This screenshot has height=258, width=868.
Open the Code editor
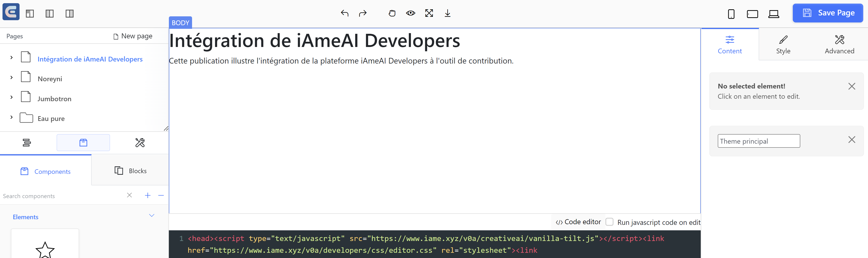(x=578, y=222)
